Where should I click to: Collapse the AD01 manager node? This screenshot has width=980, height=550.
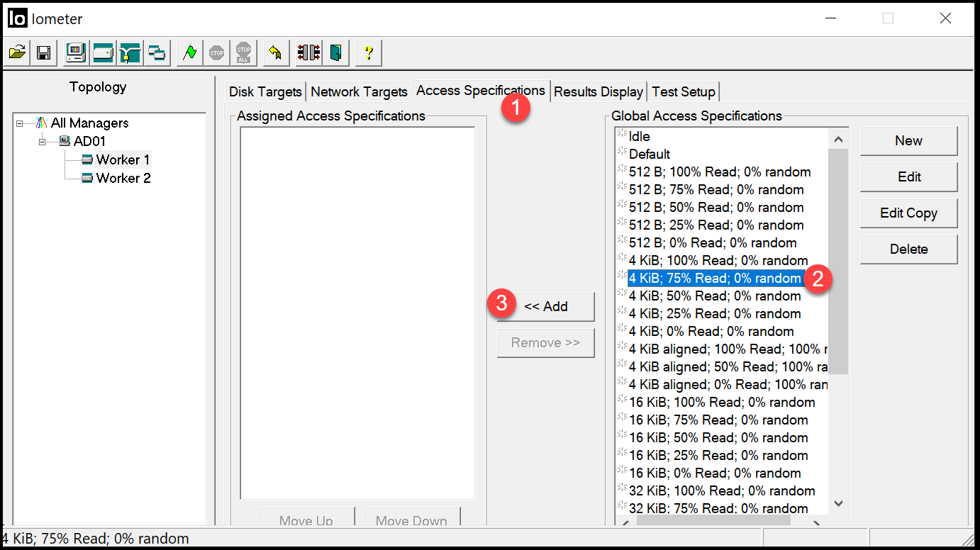[43, 142]
